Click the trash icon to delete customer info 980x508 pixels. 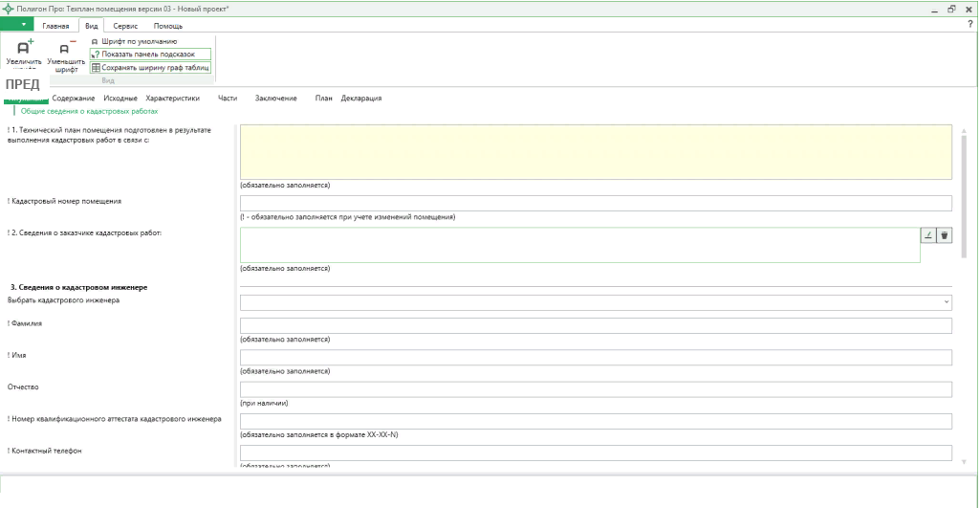944,235
